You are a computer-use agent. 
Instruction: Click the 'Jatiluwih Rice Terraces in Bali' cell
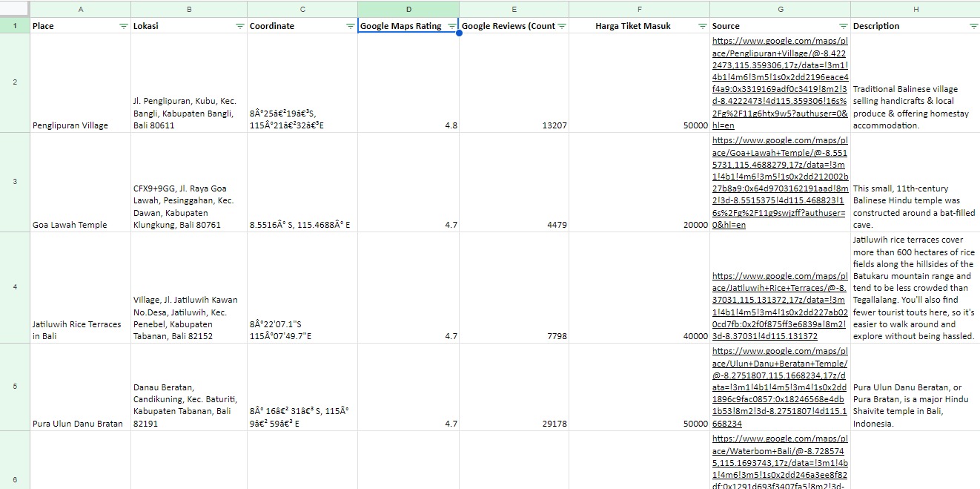(80, 287)
